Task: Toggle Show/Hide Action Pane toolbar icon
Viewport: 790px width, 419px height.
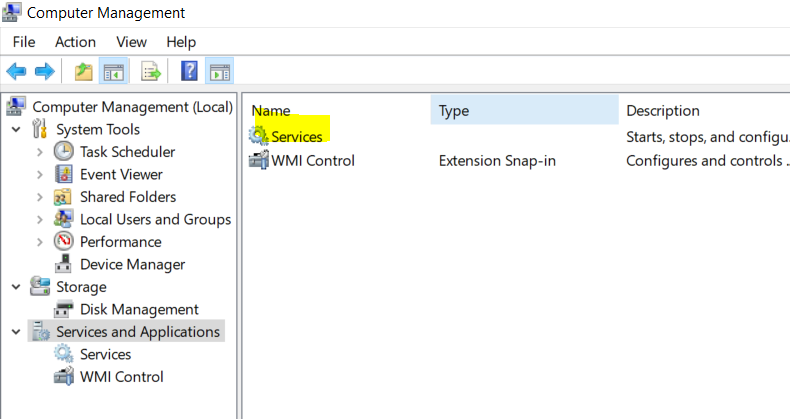Action: (x=219, y=71)
